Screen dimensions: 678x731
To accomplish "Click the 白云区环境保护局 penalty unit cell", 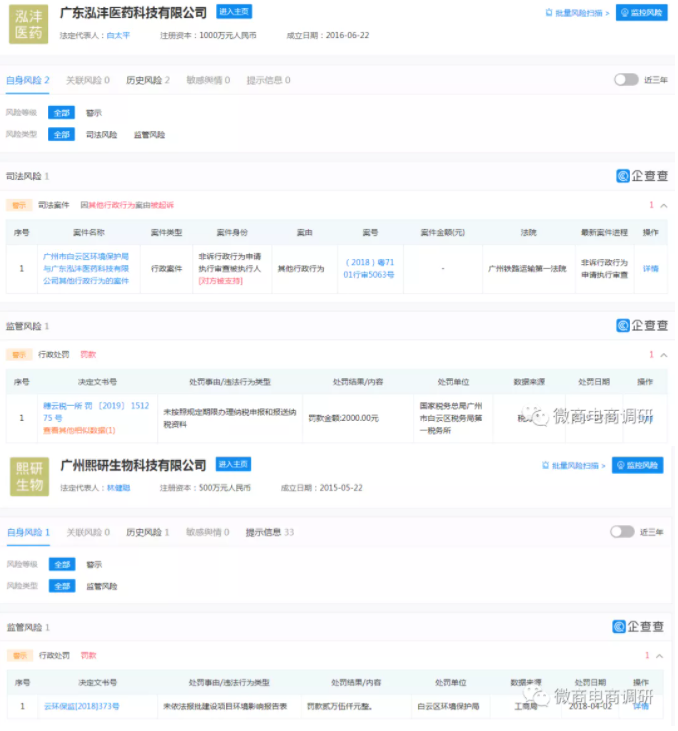I will (450, 708).
